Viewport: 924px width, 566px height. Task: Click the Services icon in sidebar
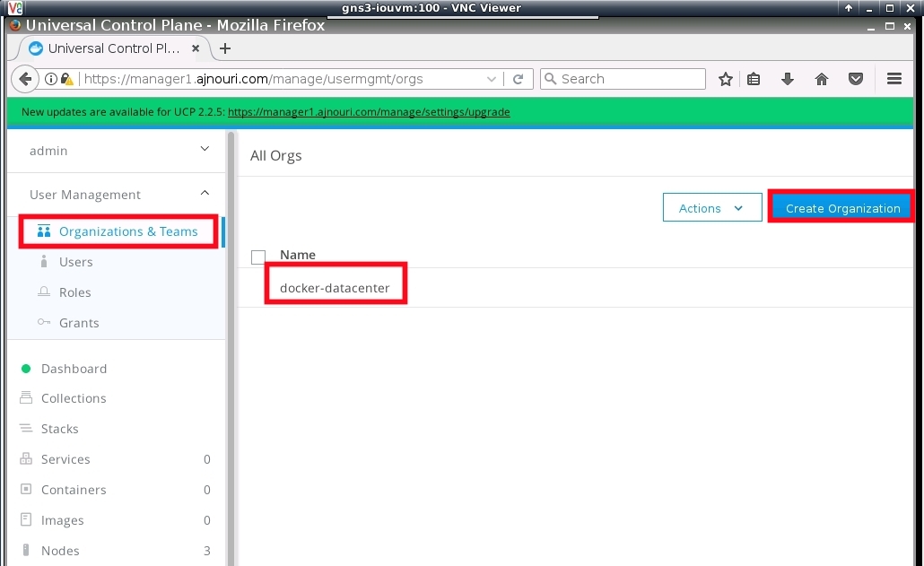pyautogui.click(x=26, y=458)
